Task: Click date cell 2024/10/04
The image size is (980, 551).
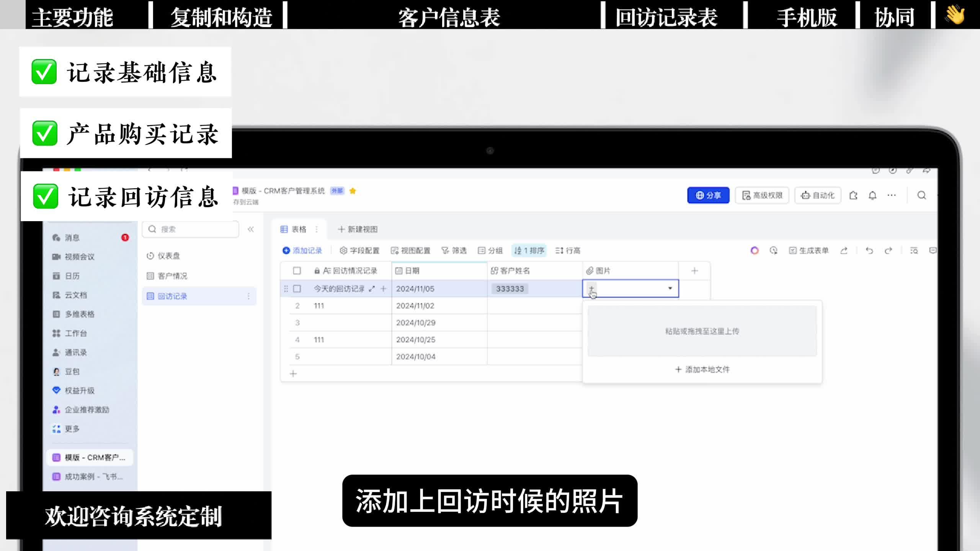Action: 439,357
